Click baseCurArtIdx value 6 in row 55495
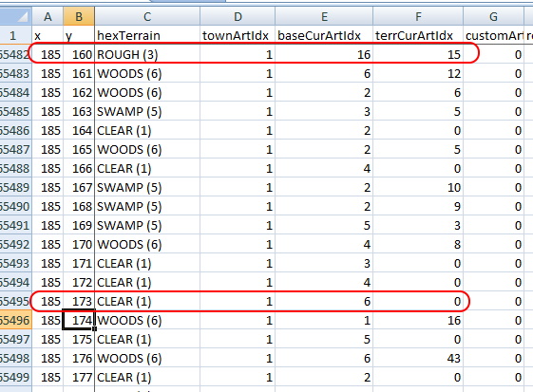 324,301
